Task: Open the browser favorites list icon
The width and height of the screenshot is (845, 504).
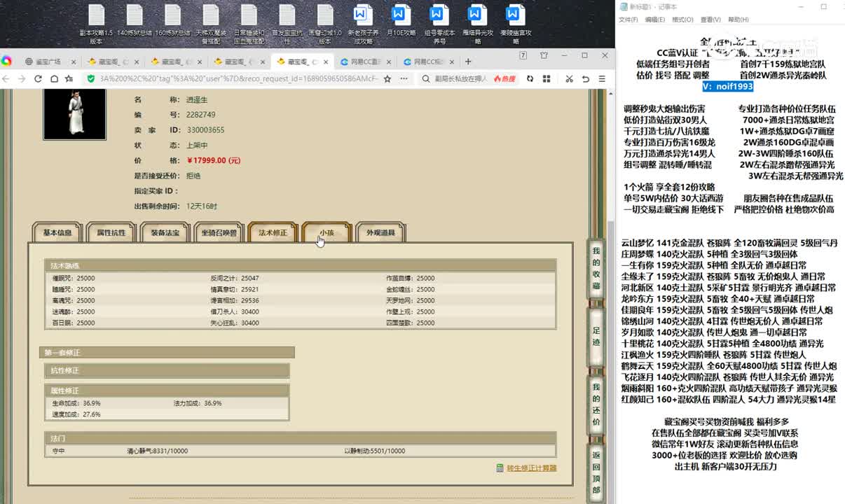Action: click(69, 79)
